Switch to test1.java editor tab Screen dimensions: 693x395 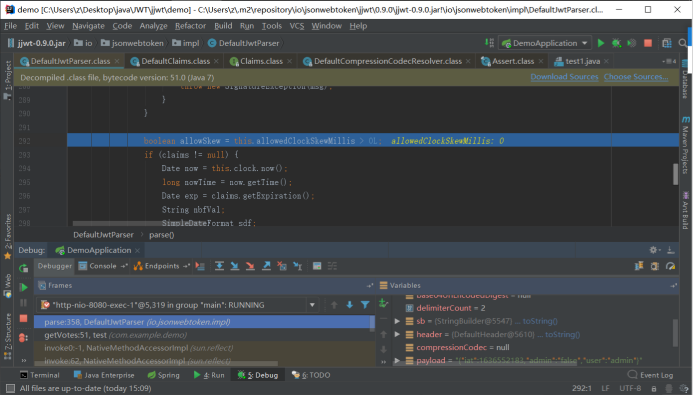coord(582,61)
